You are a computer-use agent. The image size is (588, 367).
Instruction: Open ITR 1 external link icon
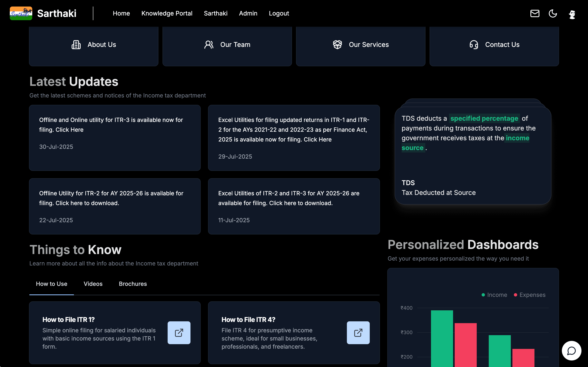click(x=179, y=333)
